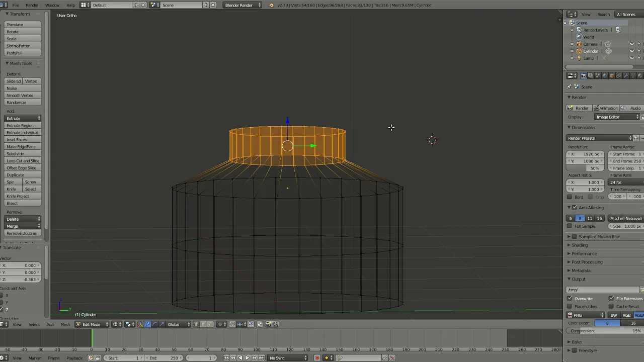Screen dimensions: 644x362
Task: Open the Constraints properties tab chain icon
Action: (619, 76)
